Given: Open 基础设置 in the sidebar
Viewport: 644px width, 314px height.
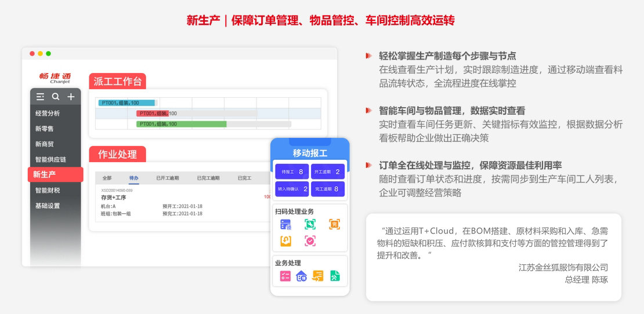Looking at the screenshot, I should pos(48,206).
